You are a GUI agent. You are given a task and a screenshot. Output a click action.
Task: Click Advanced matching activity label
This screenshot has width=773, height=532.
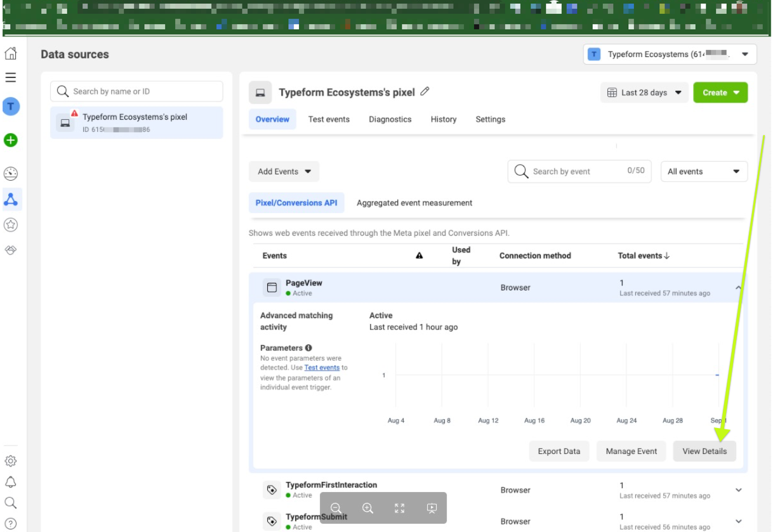(296, 321)
